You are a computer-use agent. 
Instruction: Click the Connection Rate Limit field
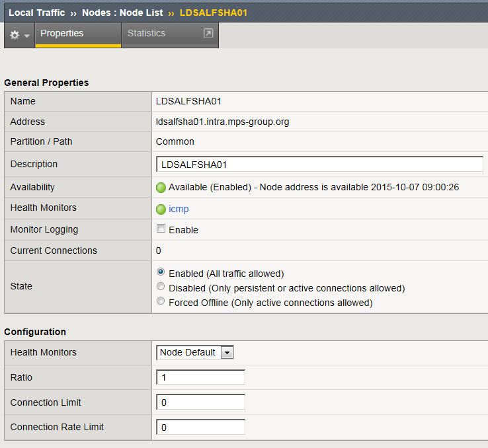[x=200, y=428]
